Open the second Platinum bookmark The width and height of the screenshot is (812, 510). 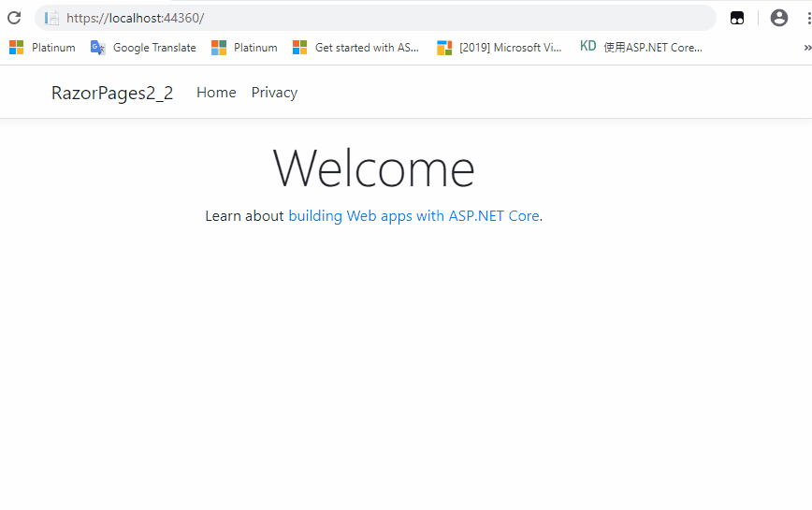click(244, 48)
